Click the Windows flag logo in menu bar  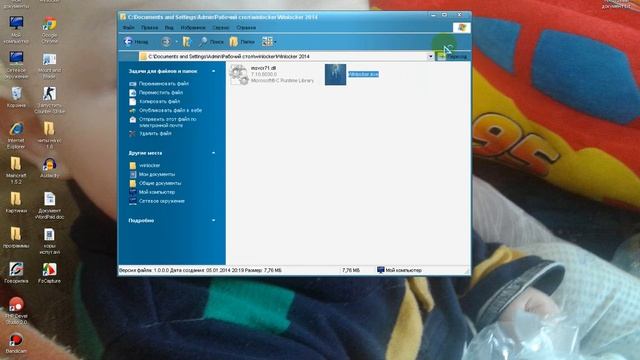pos(462,27)
